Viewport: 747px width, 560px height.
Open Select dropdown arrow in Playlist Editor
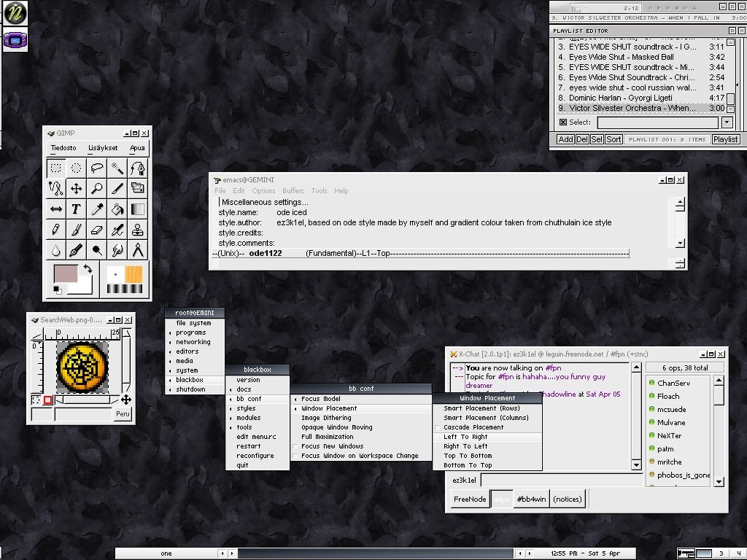[x=727, y=122]
